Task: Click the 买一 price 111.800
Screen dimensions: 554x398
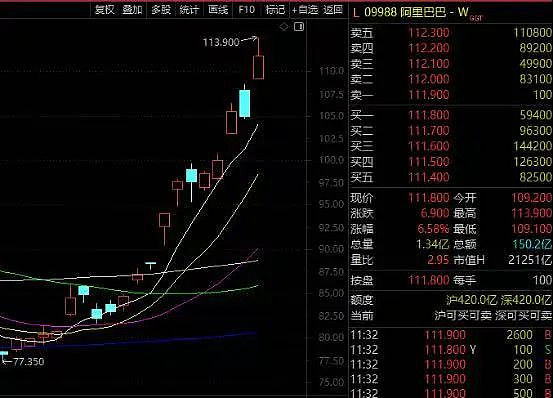Action: [x=429, y=115]
